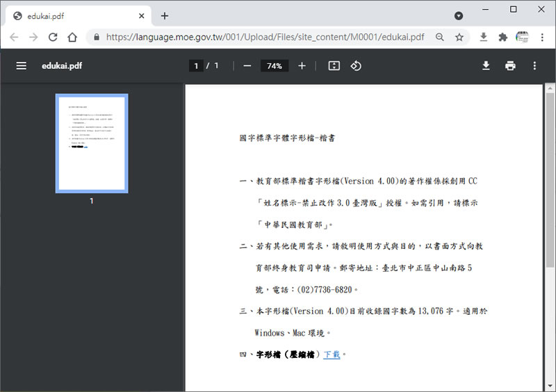The width and height of the screenshot is (556, 392).
Task: Click the extension icon beside the puzzle piece
Action: click(x=523, y=37)
